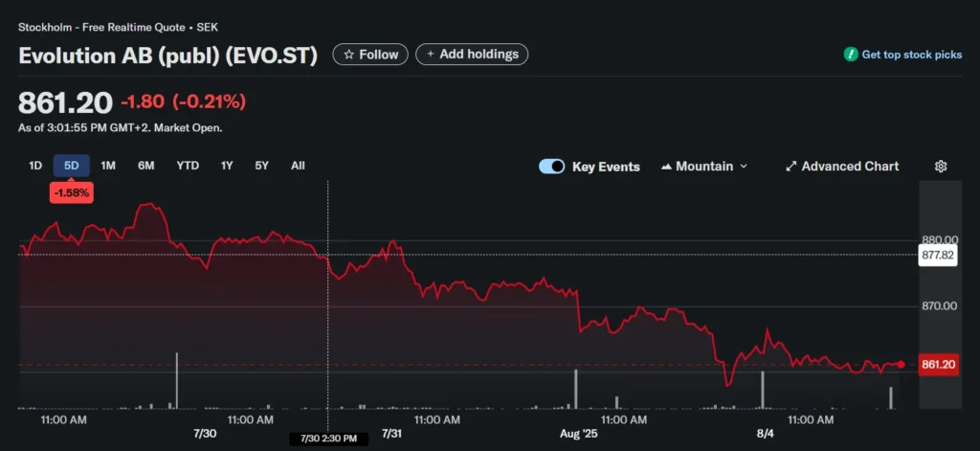Click the large 861.20 quote price
This screenshot has width=980, height=451.
pos(65,102)
